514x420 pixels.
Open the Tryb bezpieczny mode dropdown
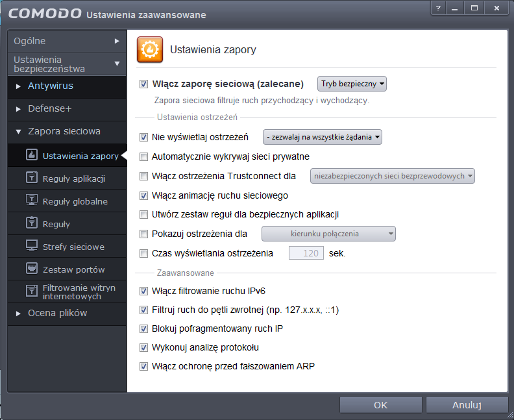[352, 84]
